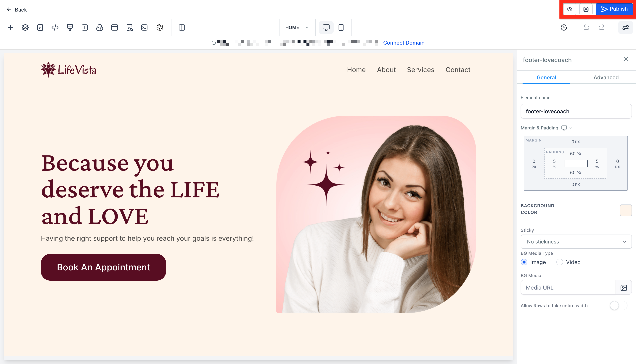This screenshot has width=636, height=364.
Task: Open the SEO search document icon
Action: (x=129, y=27)
